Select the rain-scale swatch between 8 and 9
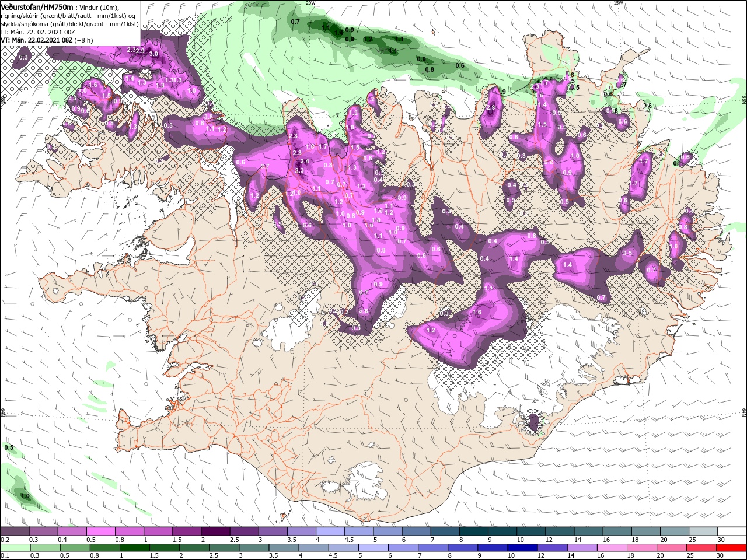The image size is (747, 560). tap(463, 548)
